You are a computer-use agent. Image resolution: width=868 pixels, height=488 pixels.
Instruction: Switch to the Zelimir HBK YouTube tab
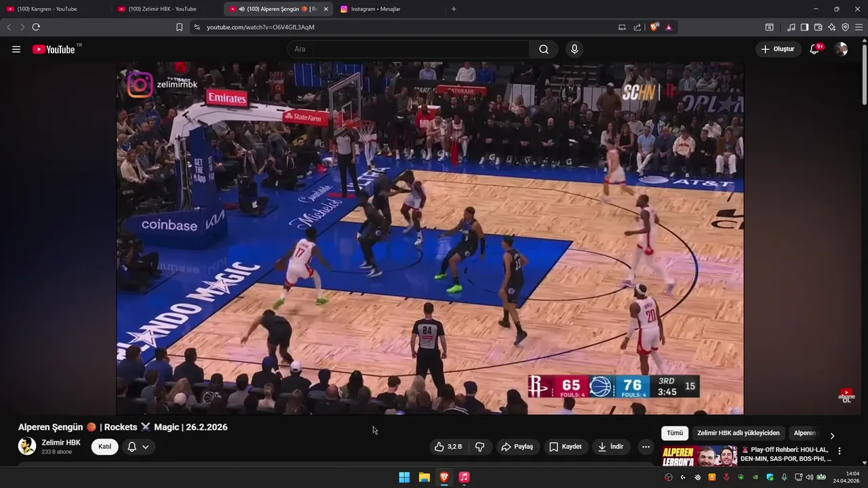[x=166, y=9]
